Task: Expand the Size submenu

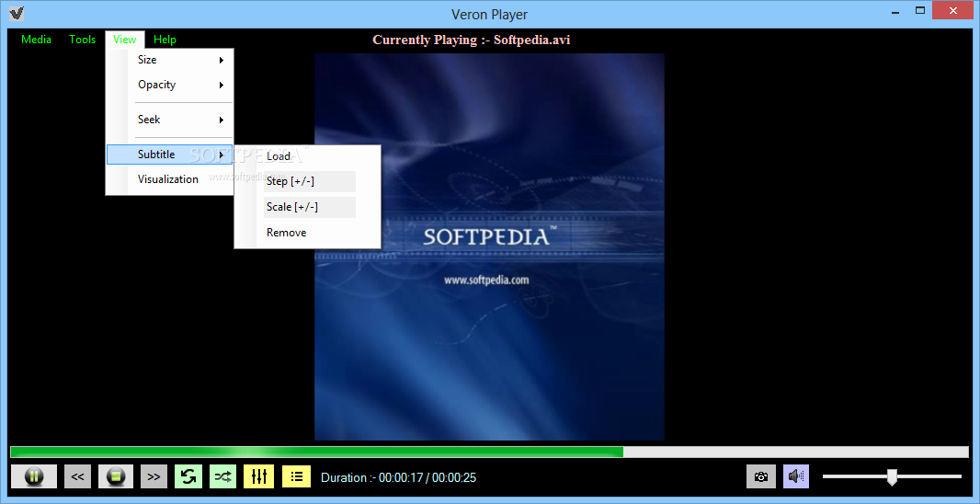Action: [169, 60]
